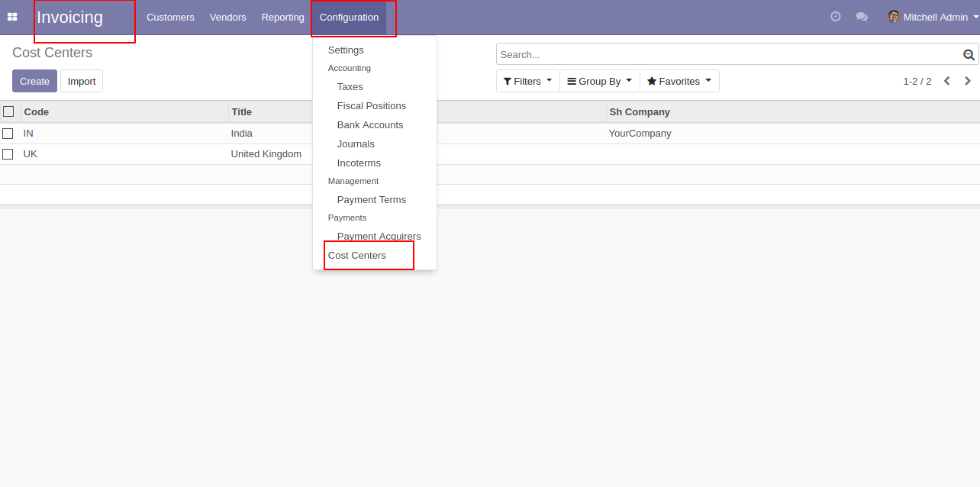
Task: Click the United Kingdom title cell
Action: (266, 153)
